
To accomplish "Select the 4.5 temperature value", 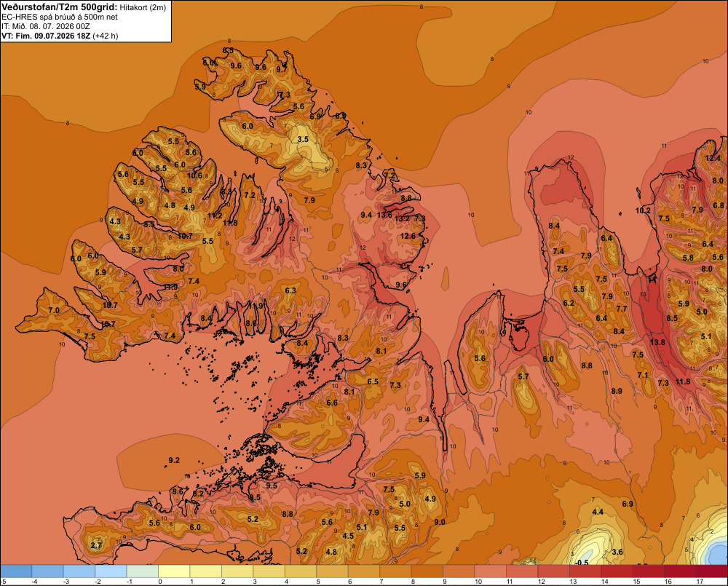I will coord(348,536).
